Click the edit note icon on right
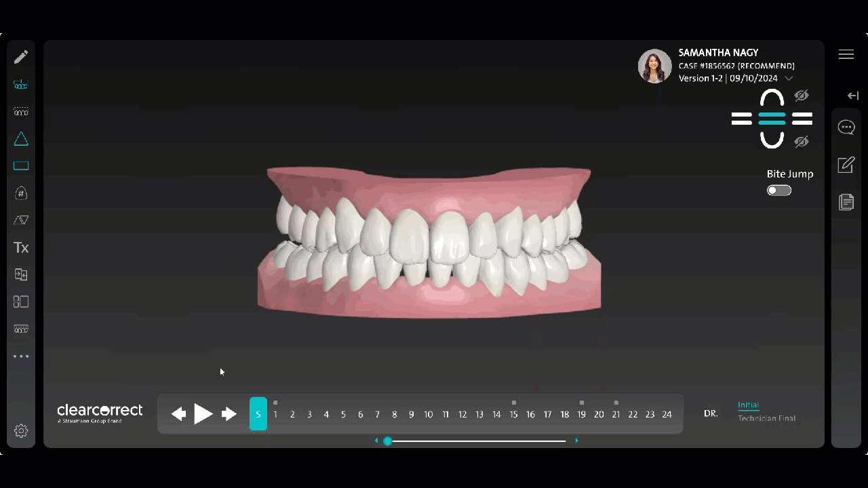 [x=846, y=165]
